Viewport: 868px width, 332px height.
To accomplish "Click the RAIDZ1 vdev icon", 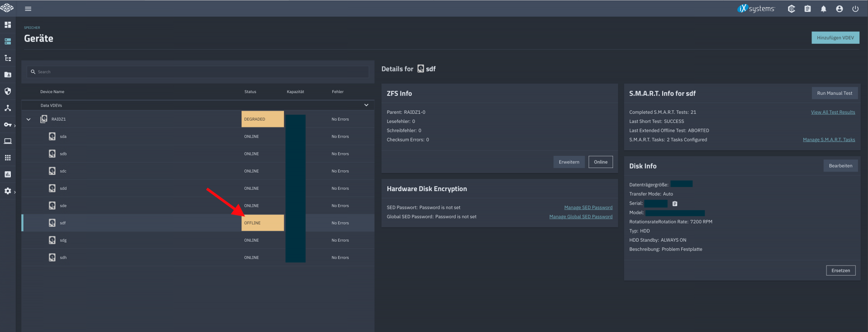I will click(44, 119).
